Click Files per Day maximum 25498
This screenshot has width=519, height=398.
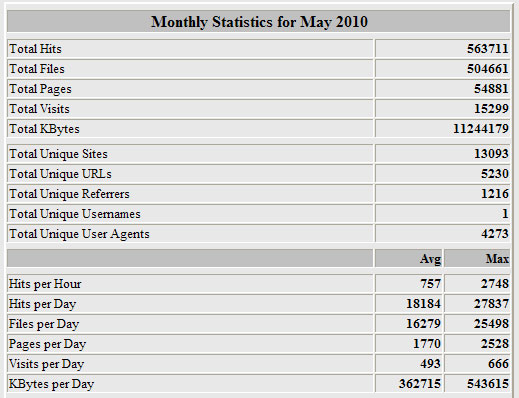(491, 324)
